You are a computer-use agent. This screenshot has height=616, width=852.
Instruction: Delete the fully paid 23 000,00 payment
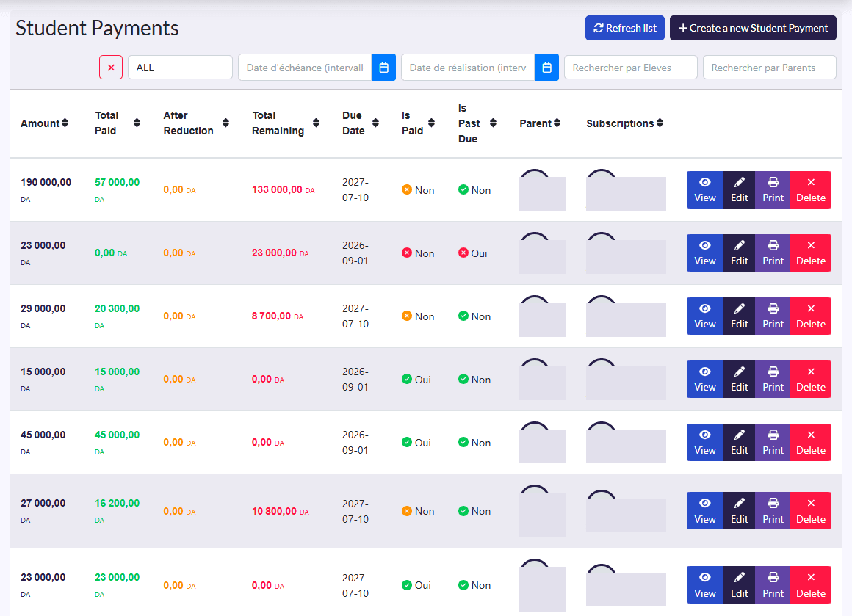point(811,585)
